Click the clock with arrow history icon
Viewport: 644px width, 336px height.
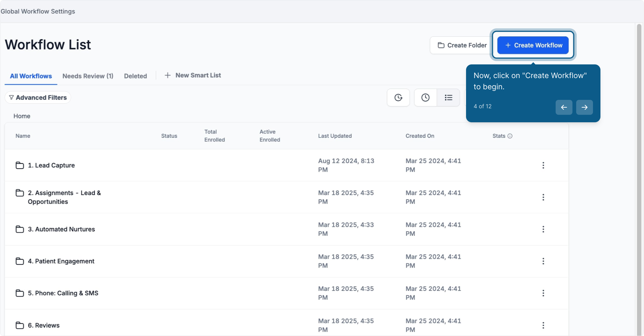coord(398,97)
